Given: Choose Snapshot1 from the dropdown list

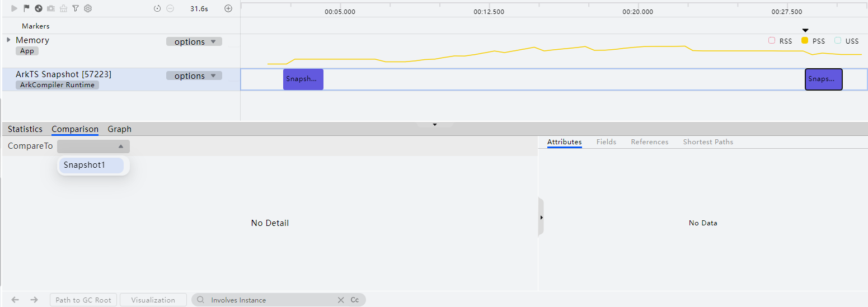Looking at the screenshot, I should point(91,165).
